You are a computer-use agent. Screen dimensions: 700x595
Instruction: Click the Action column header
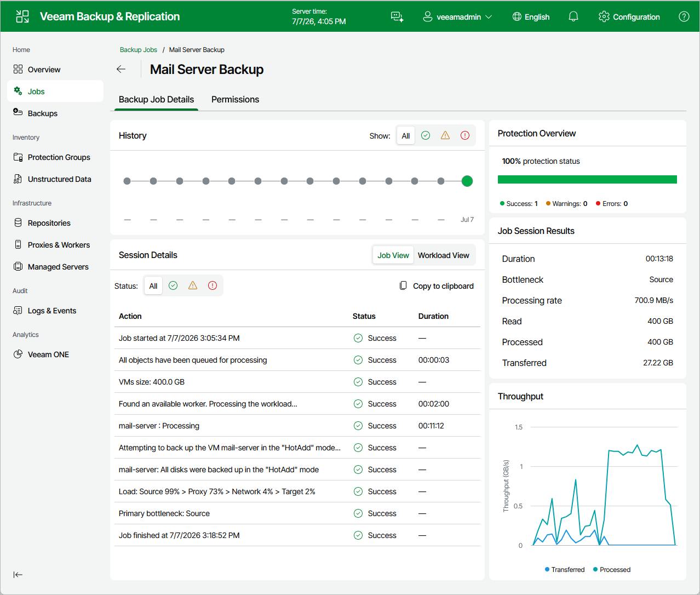[x=130, y=316]
